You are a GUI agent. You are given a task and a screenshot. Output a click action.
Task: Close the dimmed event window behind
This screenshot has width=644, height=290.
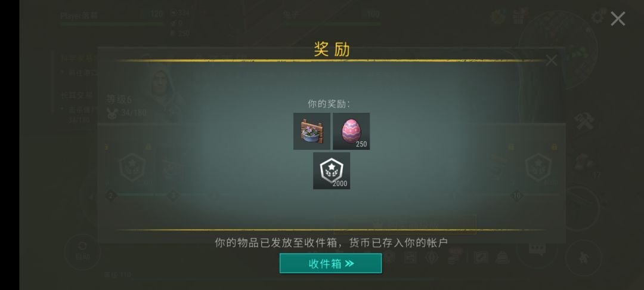click(551, 60)
